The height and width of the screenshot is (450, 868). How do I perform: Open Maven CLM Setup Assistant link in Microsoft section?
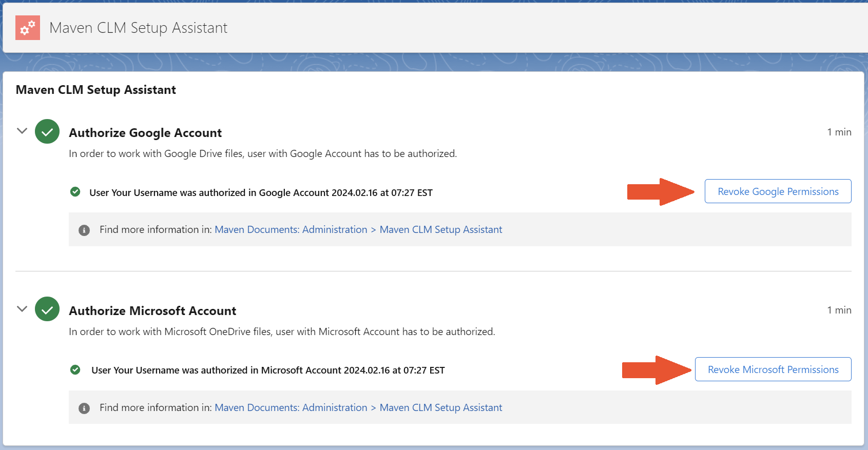coord(441,407)
